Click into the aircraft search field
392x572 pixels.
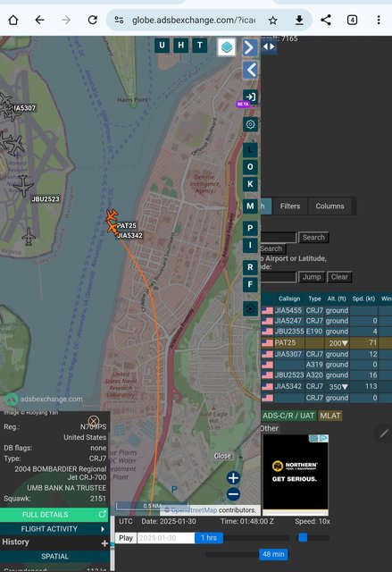click(x=279, y=238)
